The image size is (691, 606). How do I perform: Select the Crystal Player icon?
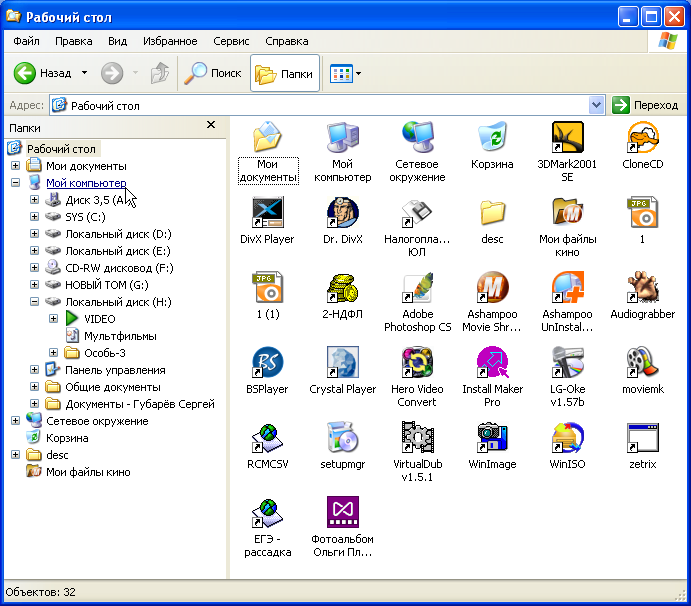342,363
